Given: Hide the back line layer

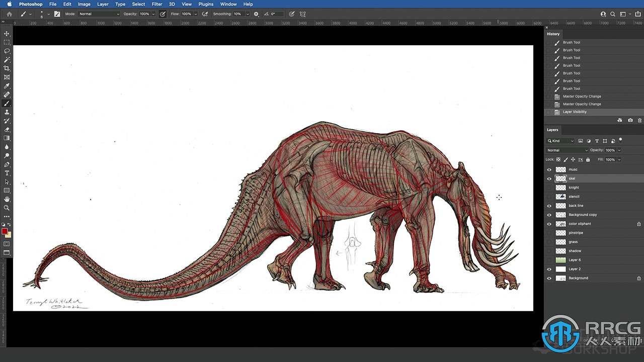Looking at the screenshot, I should 549,206.
